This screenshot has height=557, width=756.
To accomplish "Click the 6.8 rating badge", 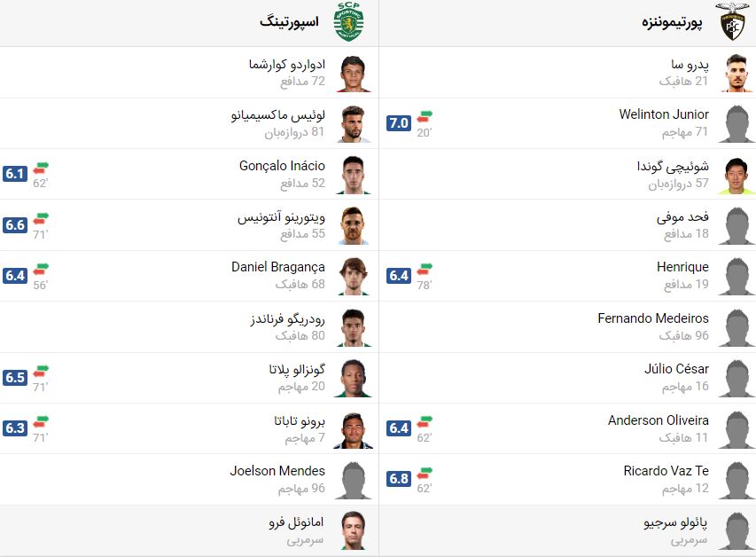I will coord(399,479).
